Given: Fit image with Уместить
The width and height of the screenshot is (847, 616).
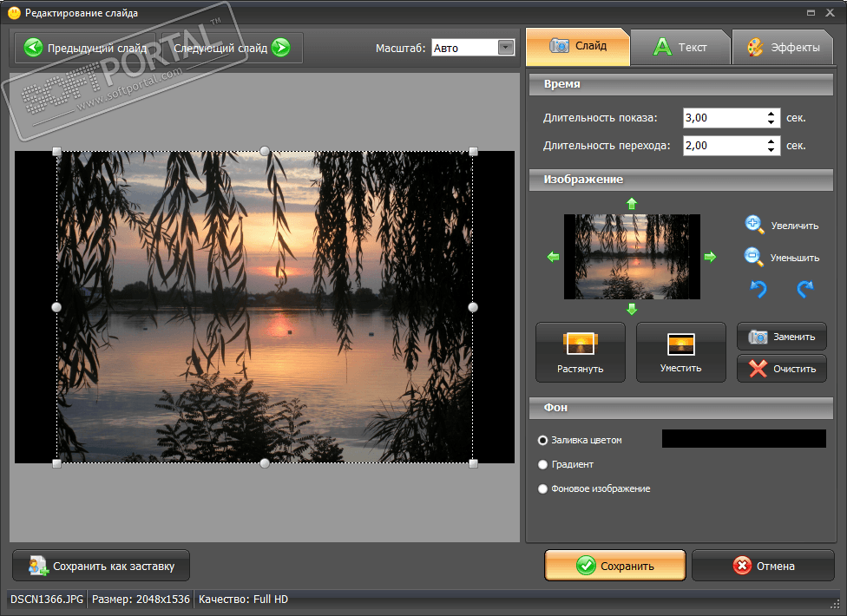Looking at the screenshot, I should pos(680,352).
